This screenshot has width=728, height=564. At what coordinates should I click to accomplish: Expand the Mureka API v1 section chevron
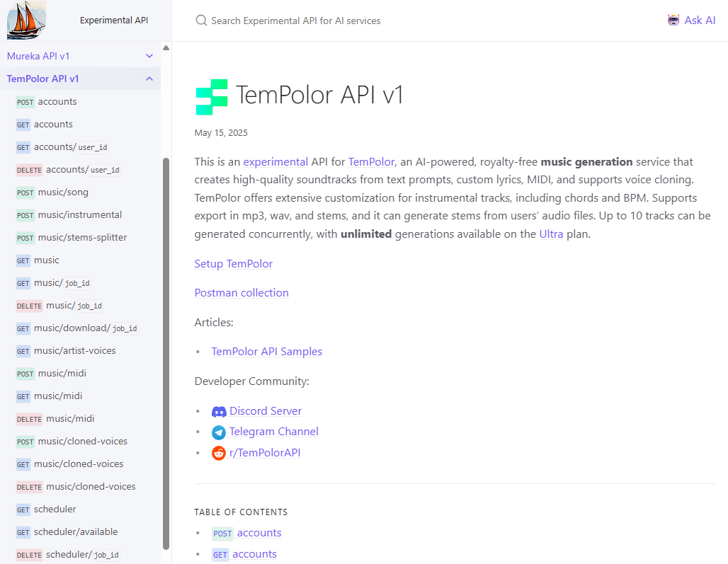149,56
